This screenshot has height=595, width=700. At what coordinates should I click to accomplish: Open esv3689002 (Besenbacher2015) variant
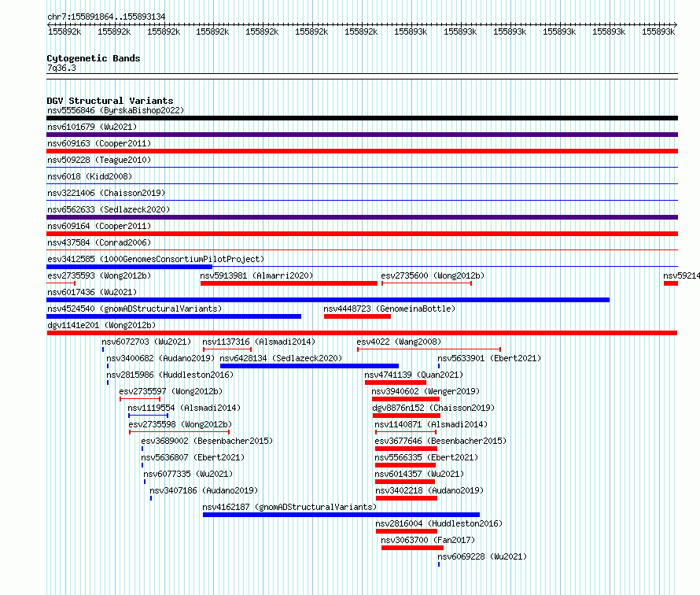coord(207,441)
